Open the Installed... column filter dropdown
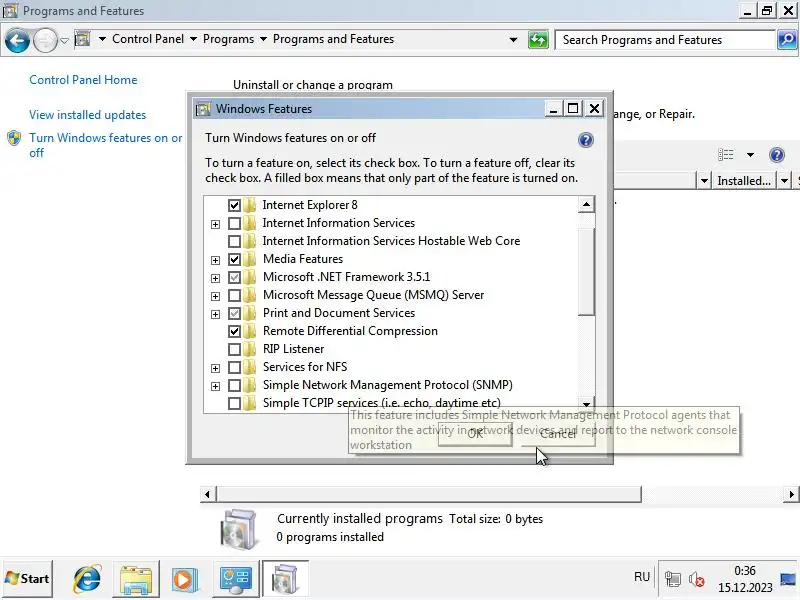The width and height of the screenshot is (800, 600). click(x=784, y=181)
